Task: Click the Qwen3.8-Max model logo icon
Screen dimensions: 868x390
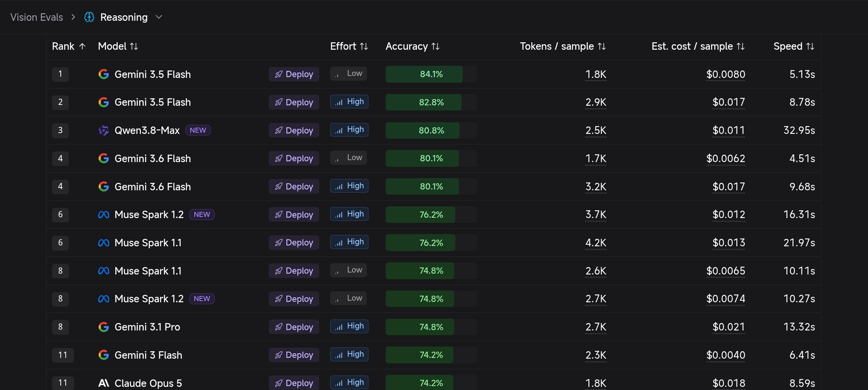Action: pos(104,130)
